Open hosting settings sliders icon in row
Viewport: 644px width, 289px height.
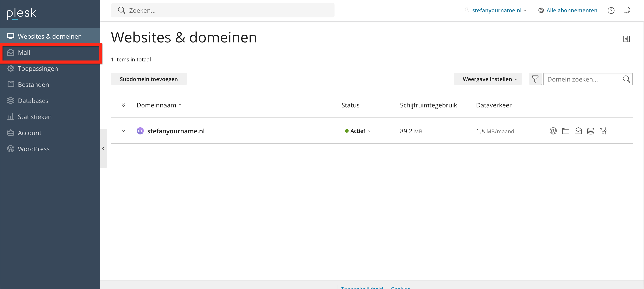pos(603,131)
